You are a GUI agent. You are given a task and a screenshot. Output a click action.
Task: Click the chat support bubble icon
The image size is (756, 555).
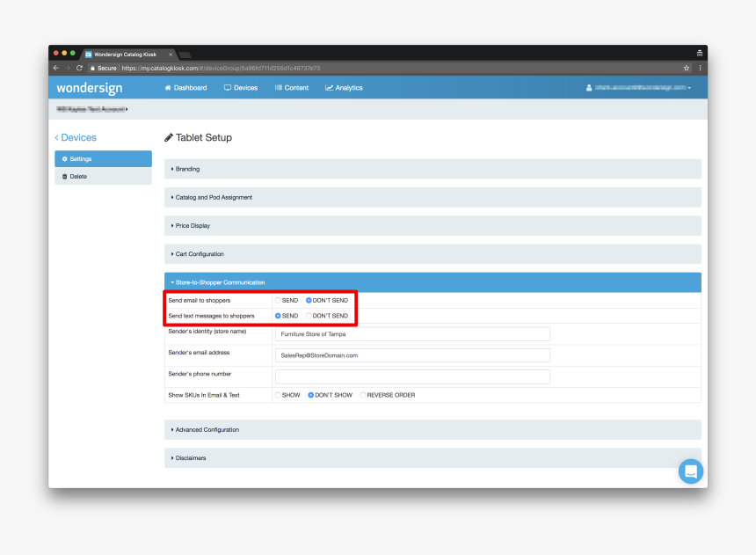(690, 471)
